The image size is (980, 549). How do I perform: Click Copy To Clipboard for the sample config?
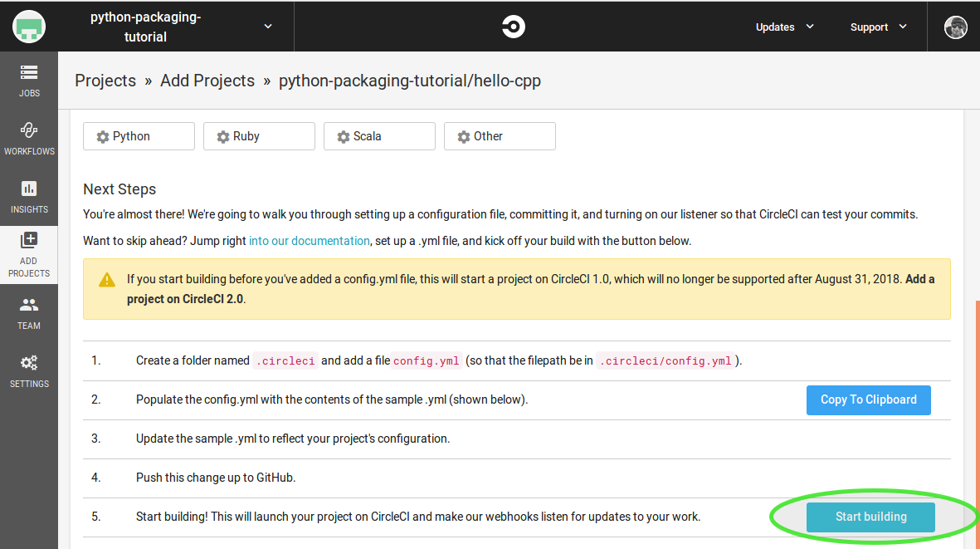pyautogui.click(x=868, y=399)
